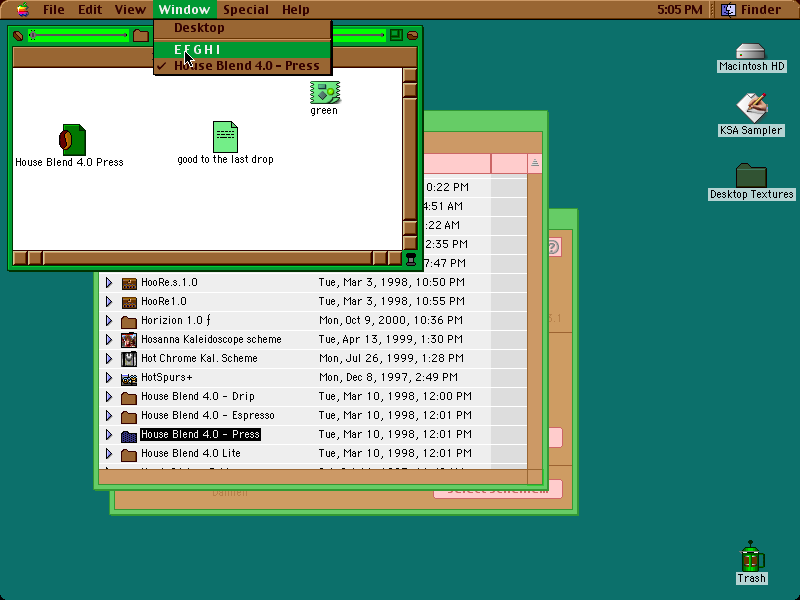Open the File menu
800x600 pixels.
(x=54, y=10)
